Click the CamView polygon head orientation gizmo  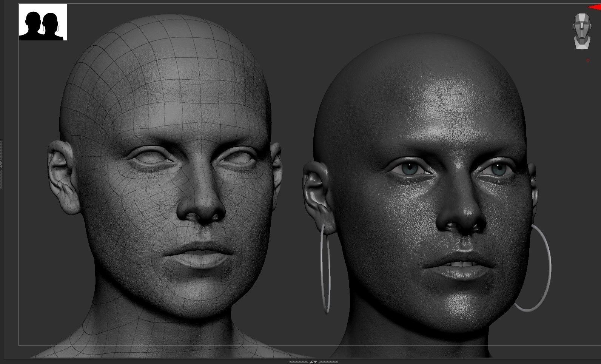(x=582, y=31)
